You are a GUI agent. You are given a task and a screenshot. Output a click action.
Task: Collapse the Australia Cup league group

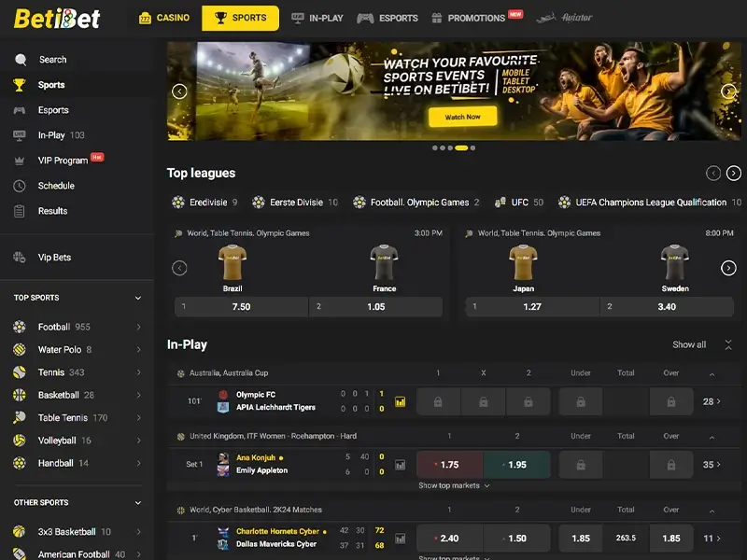pos(712,374)
